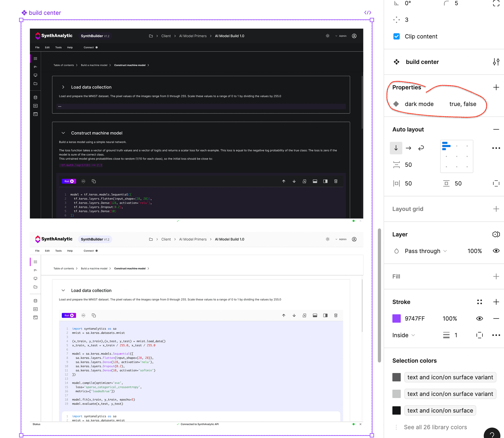Click the code view icon
504x438 pixels.
tap(367, 13)
